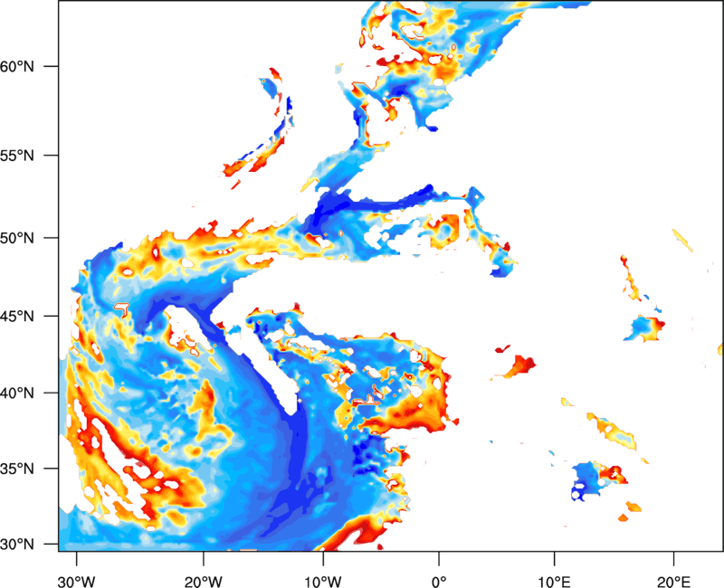Image resolution: width=724 pixels, height=588 pixels.
Task: Click the 50°N latitude label
Action: click(x=17, y=238)
